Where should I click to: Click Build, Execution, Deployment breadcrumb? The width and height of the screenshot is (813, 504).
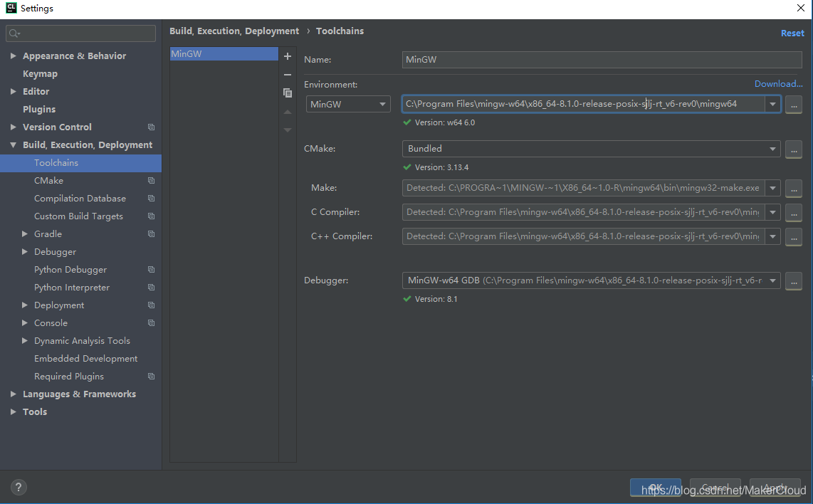[x=234, y=31]
